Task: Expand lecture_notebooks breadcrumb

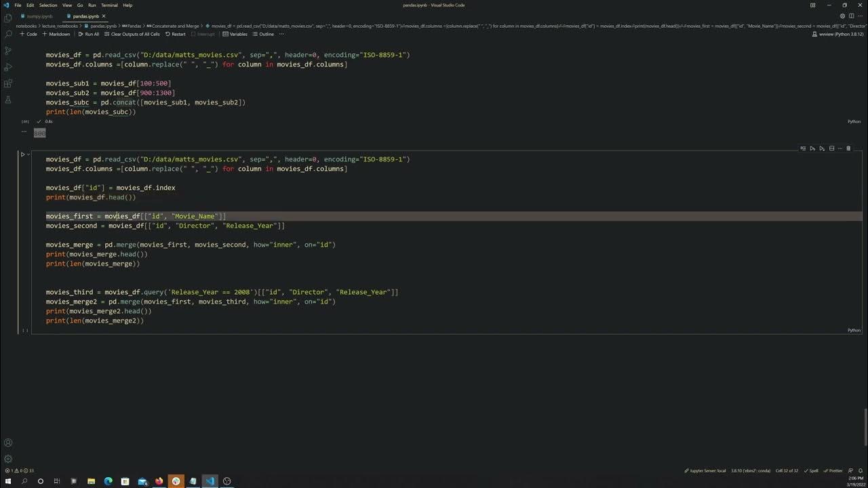Action: coord(60,26)
